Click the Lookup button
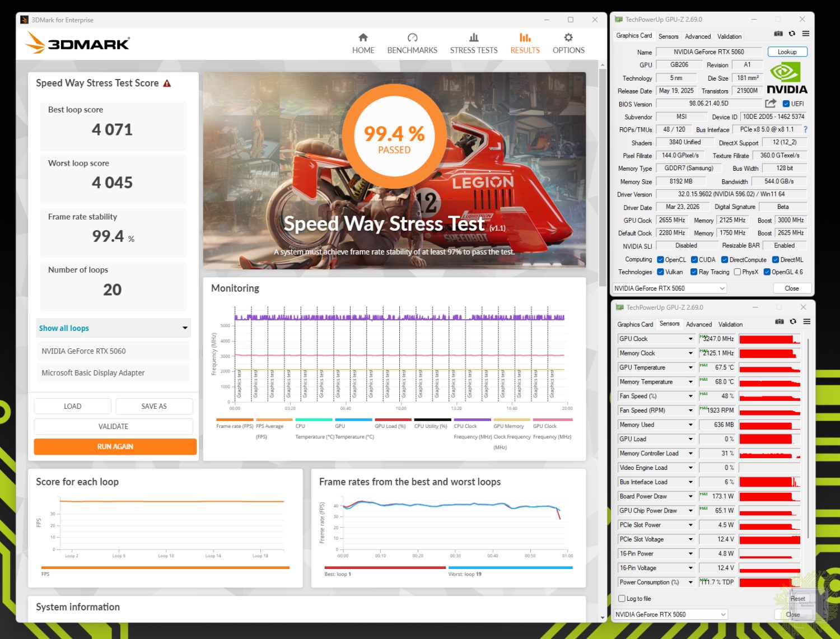840x639 pixels. click(787, 52)
